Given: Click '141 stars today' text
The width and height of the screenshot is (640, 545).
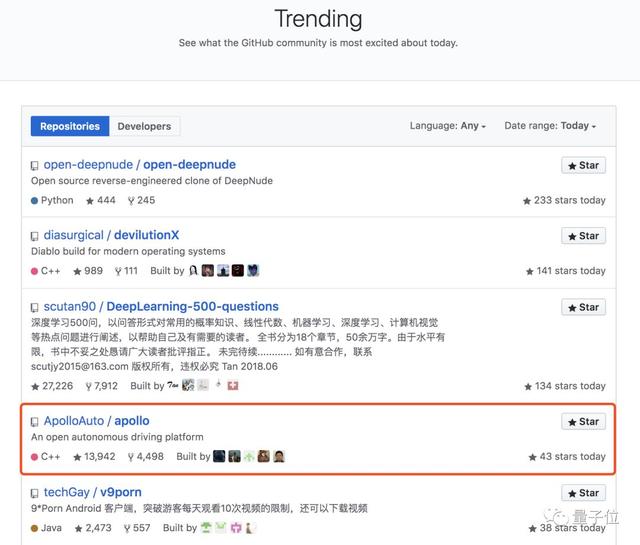Looking at the screenshot, I should (566, 271).
